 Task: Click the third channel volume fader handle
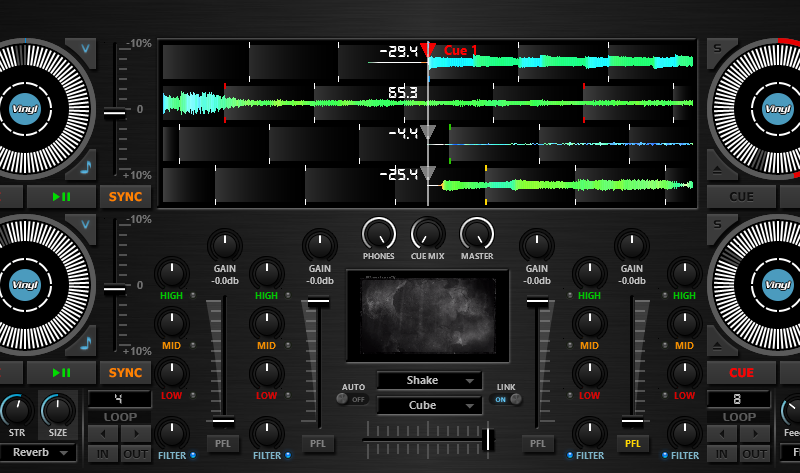(538, 303)
